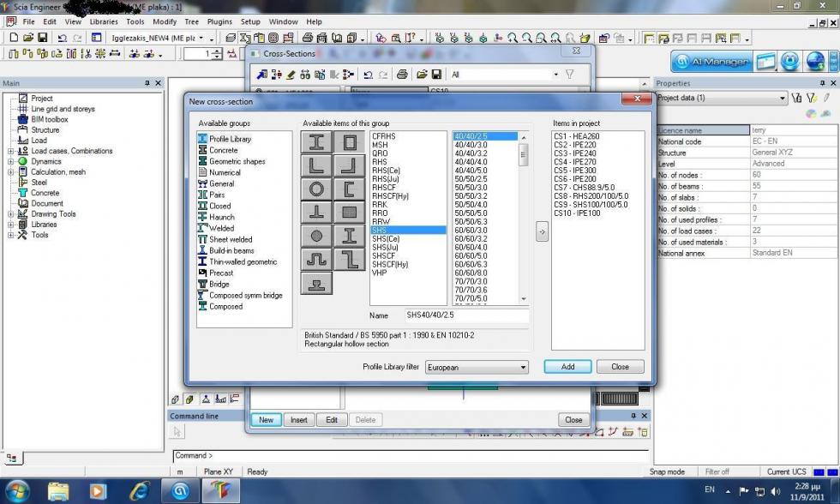Open the Plugins menu
The width and height of the screenshot is (840, 504).
point(219,22)
